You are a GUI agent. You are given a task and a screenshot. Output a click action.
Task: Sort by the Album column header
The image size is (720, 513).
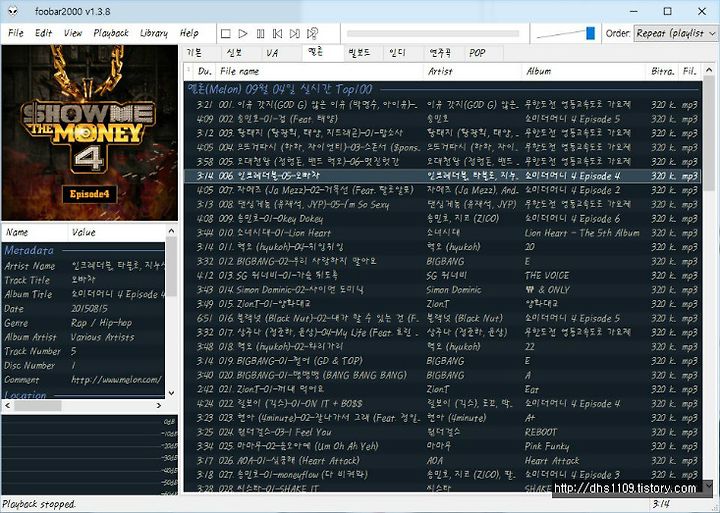click(x=584, y=71)
